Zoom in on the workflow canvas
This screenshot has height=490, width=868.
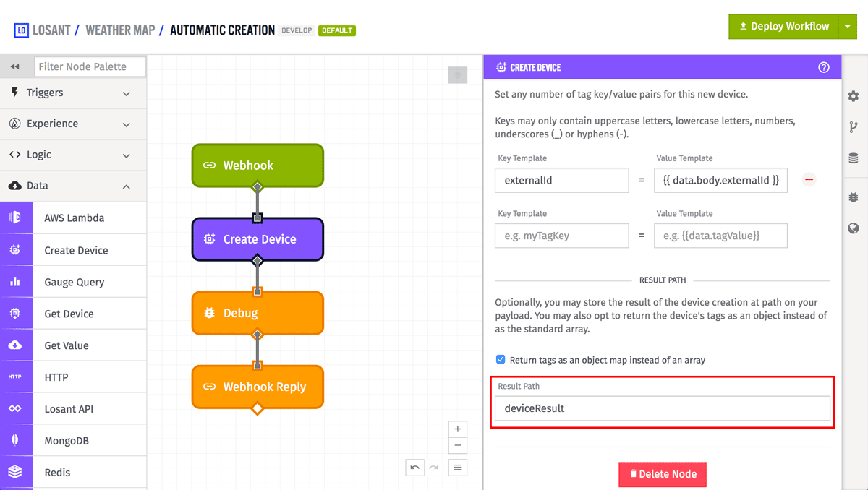point(458,429)
